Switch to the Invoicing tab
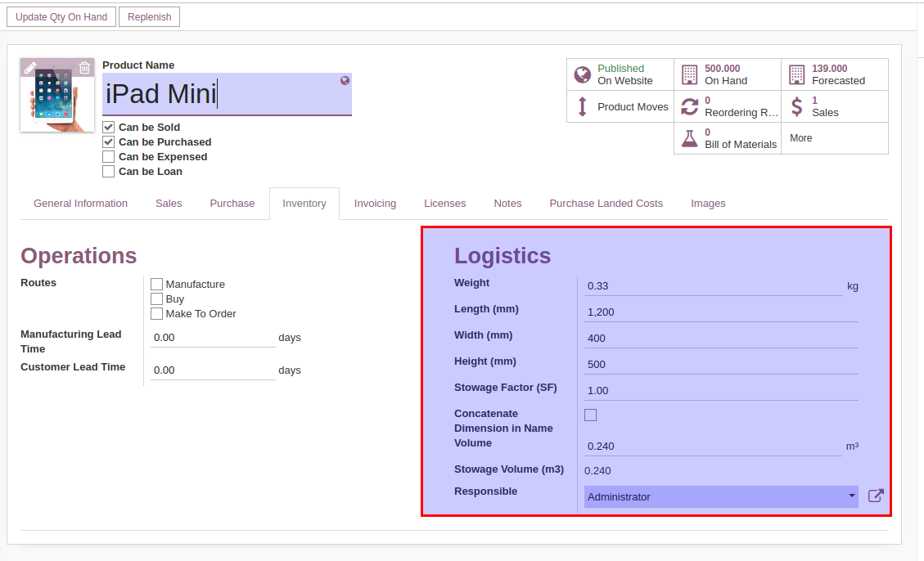 pyautogui.click(x=375, y=203)
